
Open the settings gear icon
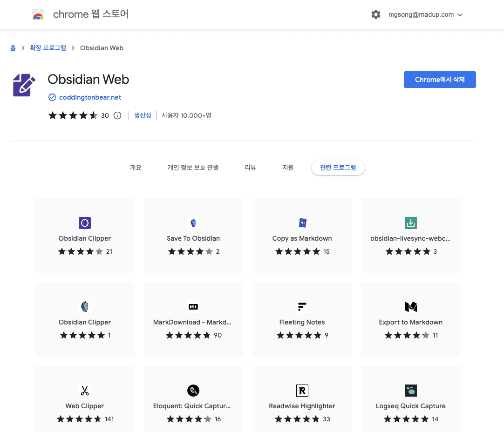tap(376, 14)
